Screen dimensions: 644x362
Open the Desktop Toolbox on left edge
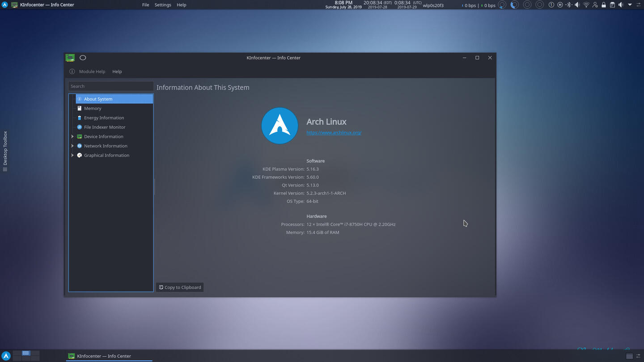point(5,151)
